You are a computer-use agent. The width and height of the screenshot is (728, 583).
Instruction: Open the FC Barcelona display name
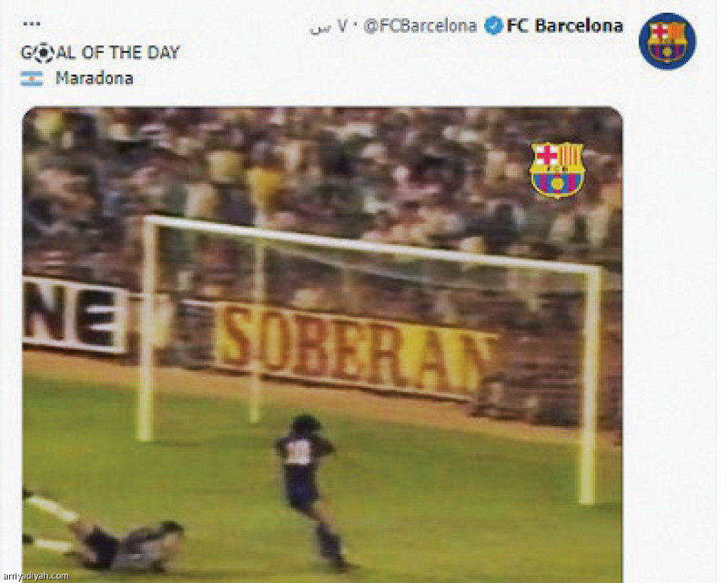564,26
